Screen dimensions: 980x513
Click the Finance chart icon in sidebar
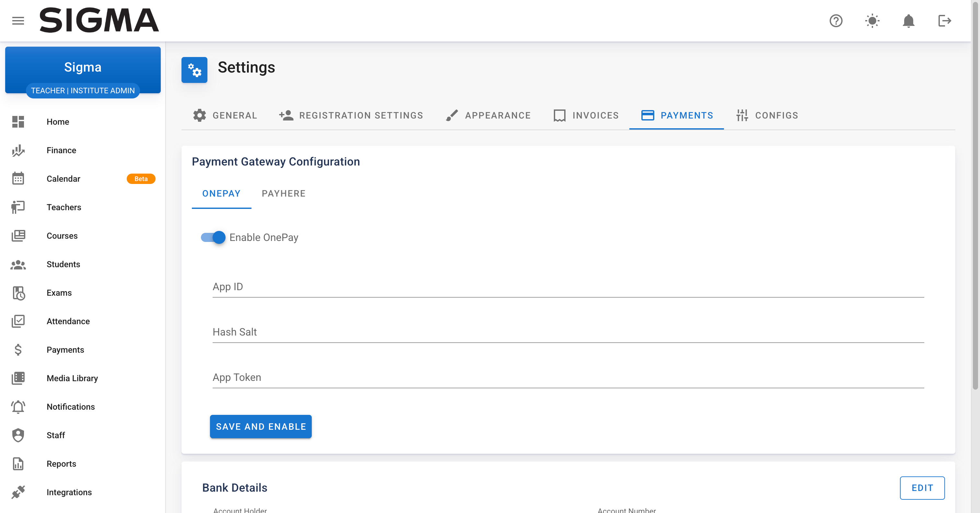[18, 151]
